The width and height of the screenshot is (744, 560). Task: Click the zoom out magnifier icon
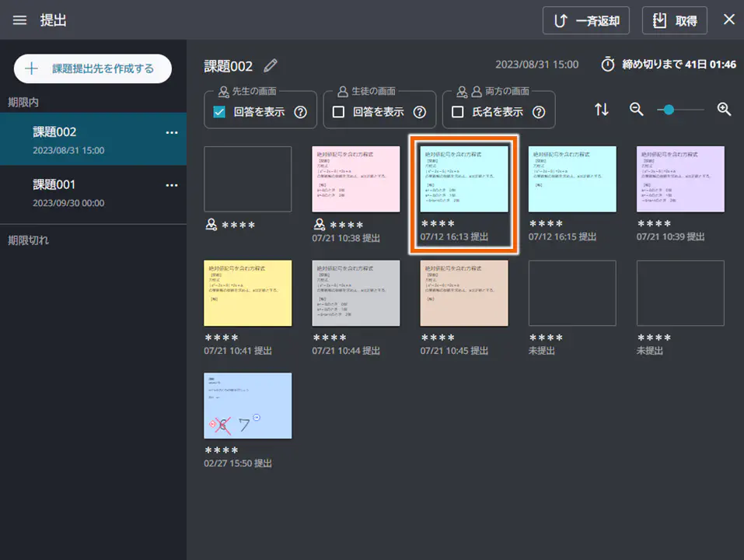point(637,110)
